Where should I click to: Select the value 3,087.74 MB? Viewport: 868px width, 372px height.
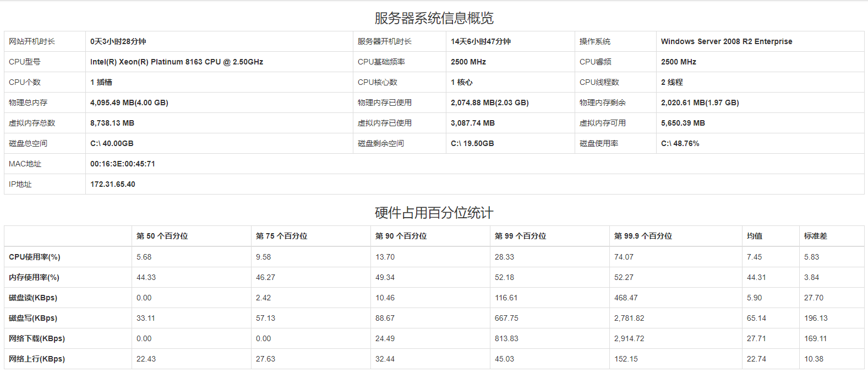[473, 123]
